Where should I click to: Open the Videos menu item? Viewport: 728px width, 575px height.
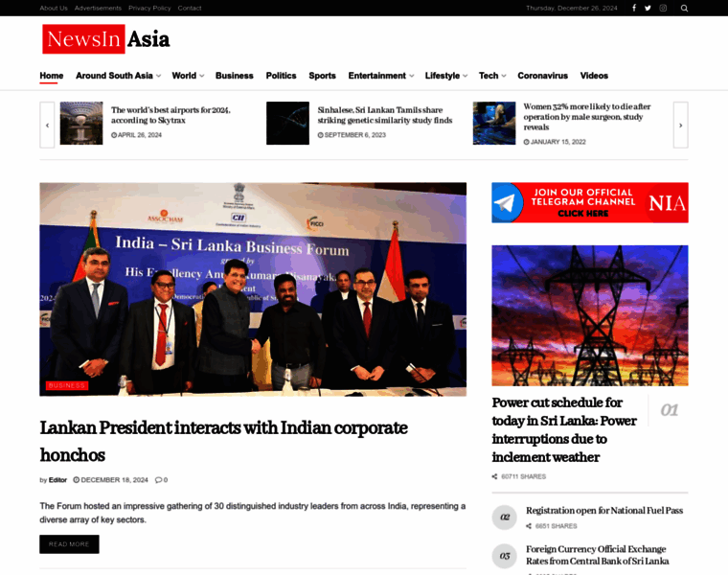[594, 76]
